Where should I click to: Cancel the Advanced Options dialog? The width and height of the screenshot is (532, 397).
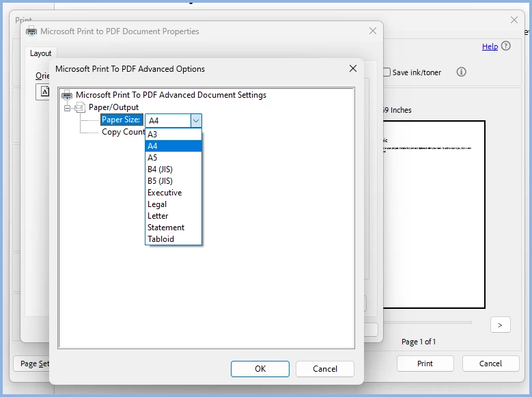325,369
